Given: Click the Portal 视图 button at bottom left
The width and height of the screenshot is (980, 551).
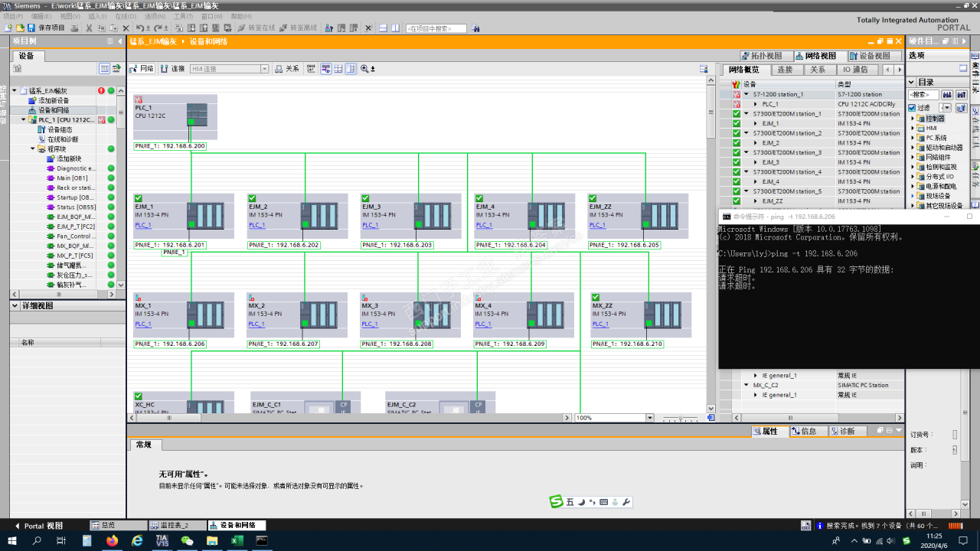Looking at the screenshot, I should coord(40,526).
